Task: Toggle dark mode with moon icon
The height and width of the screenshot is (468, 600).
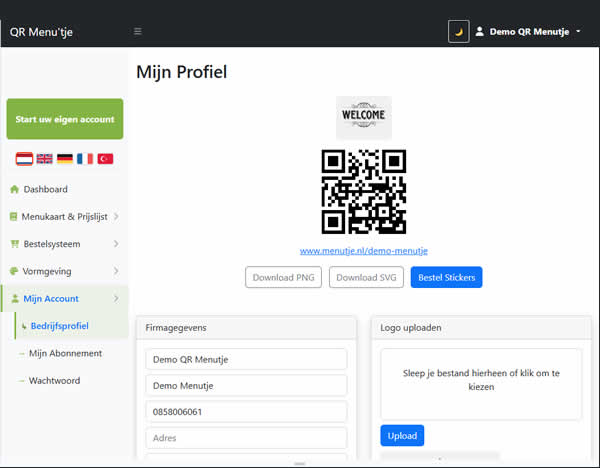Action: pos(458,31)
